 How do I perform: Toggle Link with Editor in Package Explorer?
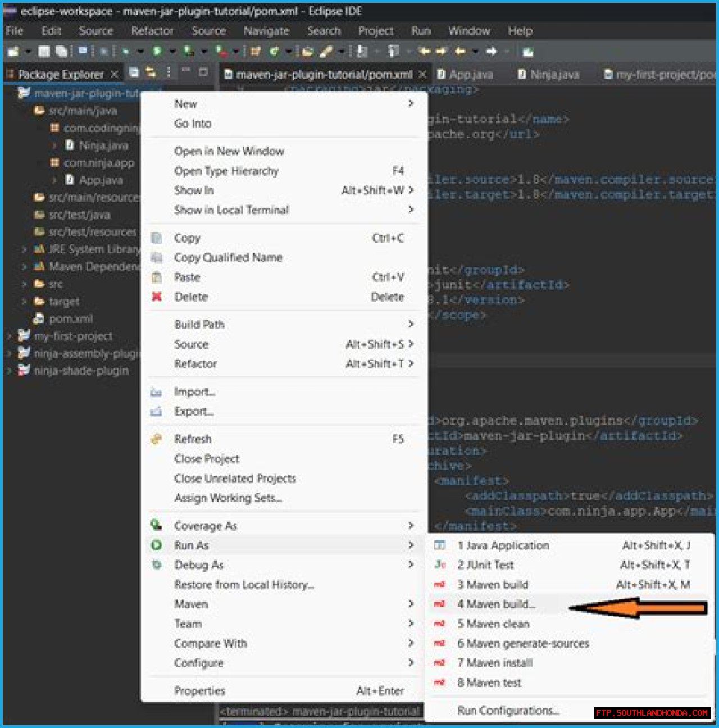point(151,72)
